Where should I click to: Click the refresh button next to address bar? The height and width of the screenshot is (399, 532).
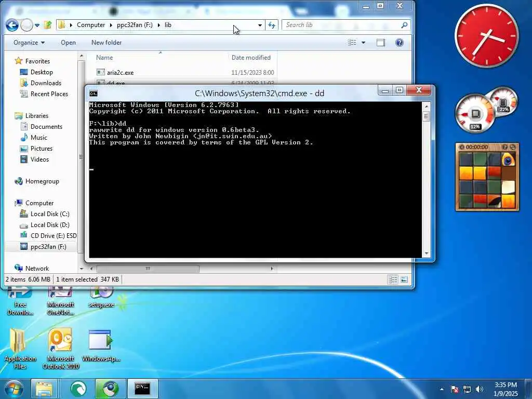pos(272,25)
